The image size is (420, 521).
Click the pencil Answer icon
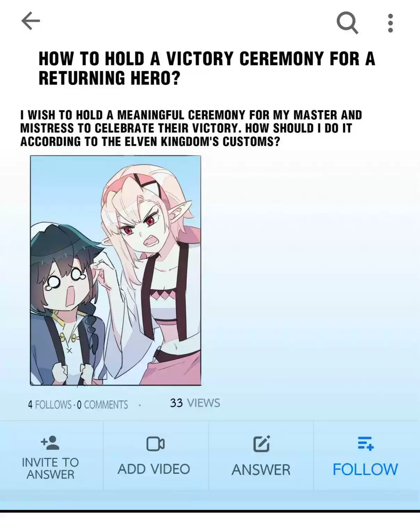(x=261, y=444)
